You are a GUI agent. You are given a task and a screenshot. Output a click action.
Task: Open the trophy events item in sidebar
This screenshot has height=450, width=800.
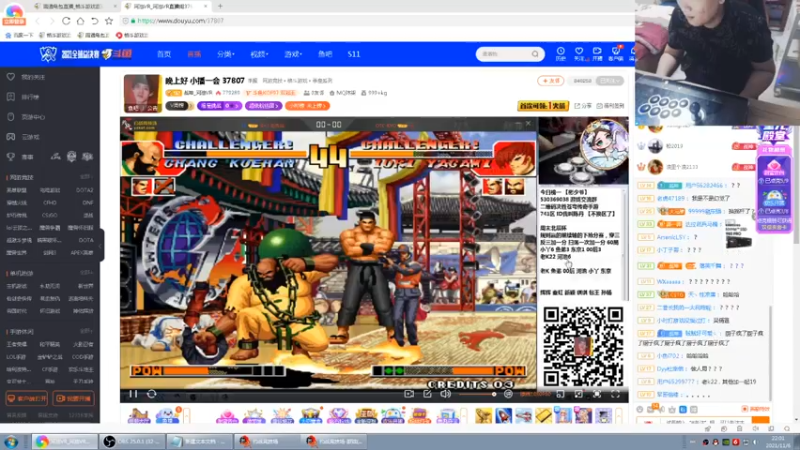tap(20, 157)
